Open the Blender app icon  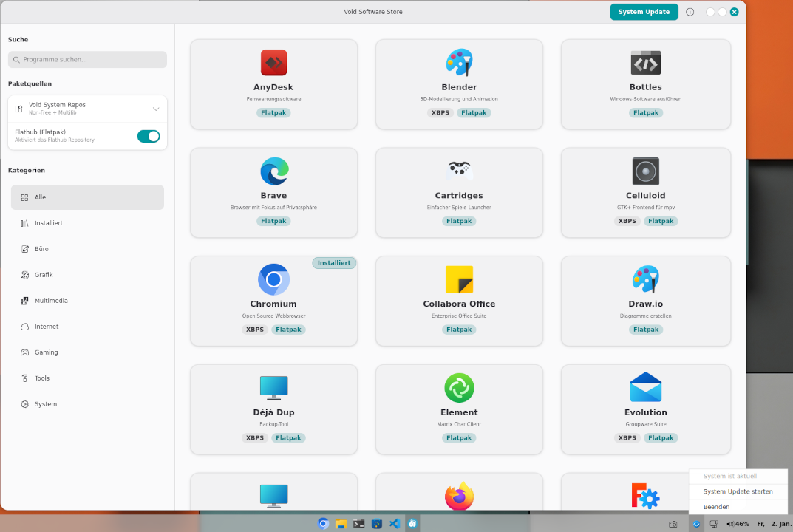(x=459, y=63)
